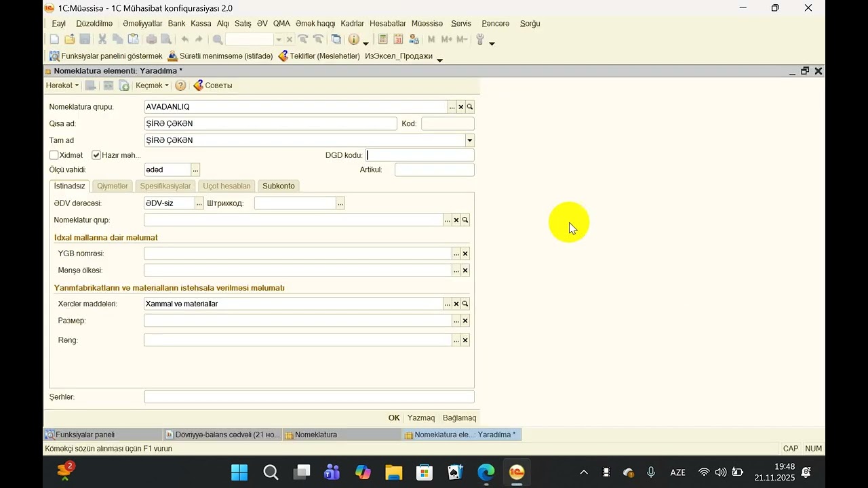Click the clipboard paste icon

[133, 39]
